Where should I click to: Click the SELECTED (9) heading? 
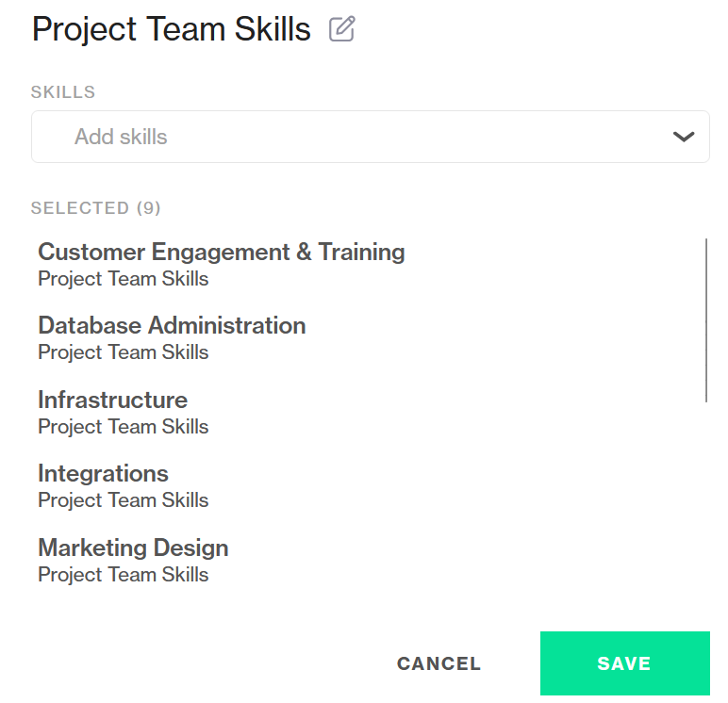pos(95,208)
